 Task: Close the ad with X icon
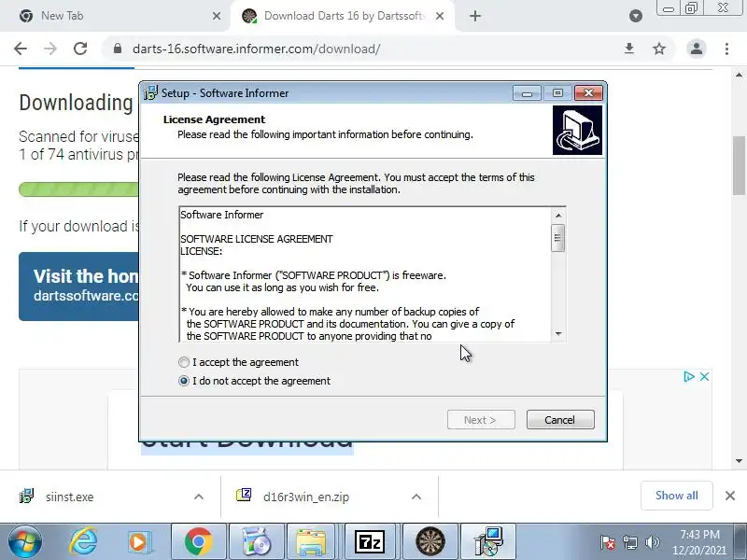(x=705, y=377)
